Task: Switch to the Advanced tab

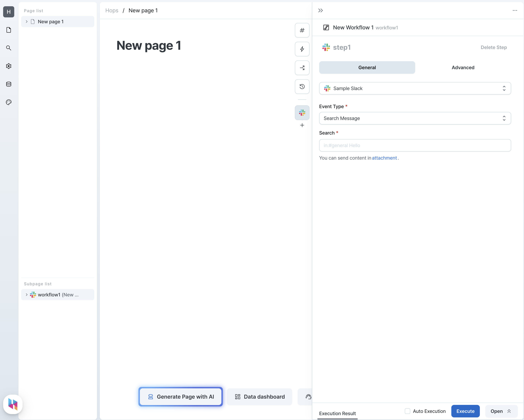Action: pos(463,68)
